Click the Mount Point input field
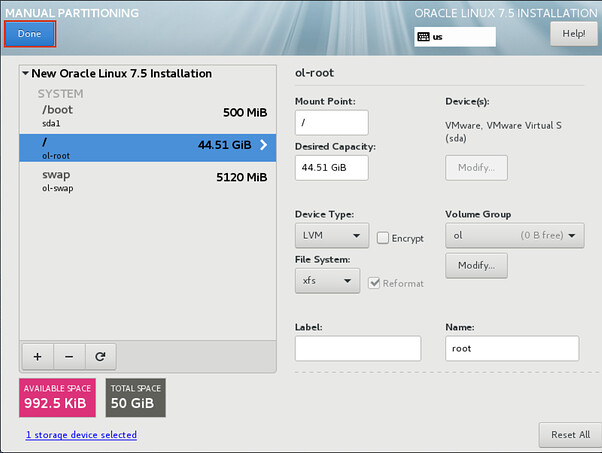This screenshot has width=602, height=453. click(x=331, y=122)
